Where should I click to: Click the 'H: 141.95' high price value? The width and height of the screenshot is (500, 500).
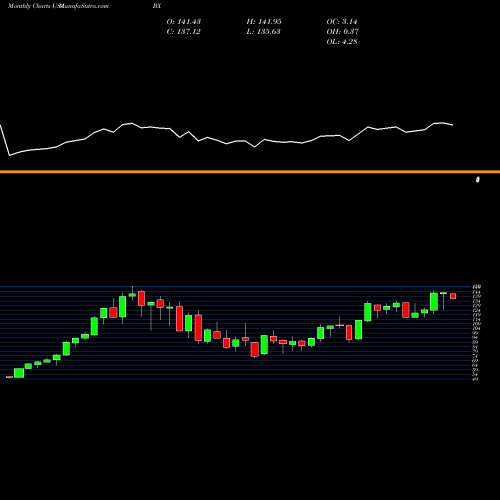(264, 22)
